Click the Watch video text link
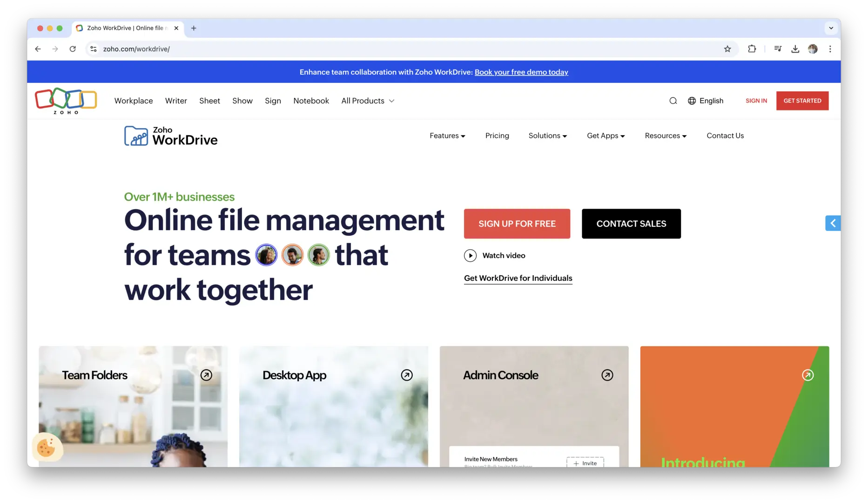This screenshot has height=503, width=868. 504,256
